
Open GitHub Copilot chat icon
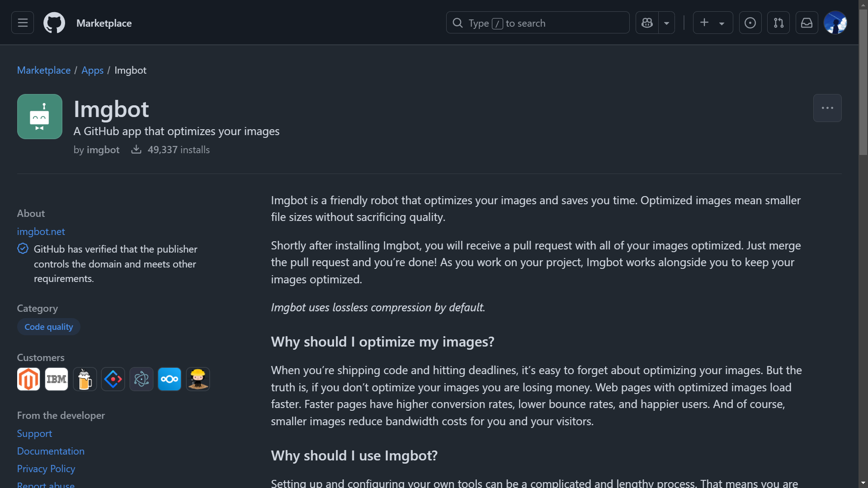point(647,23)
